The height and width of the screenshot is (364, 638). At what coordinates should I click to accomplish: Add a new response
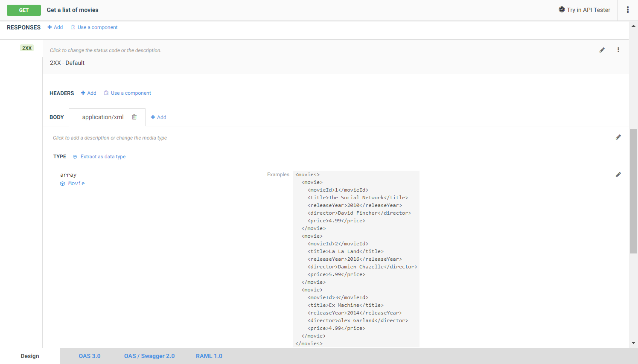tap(55, 27)
